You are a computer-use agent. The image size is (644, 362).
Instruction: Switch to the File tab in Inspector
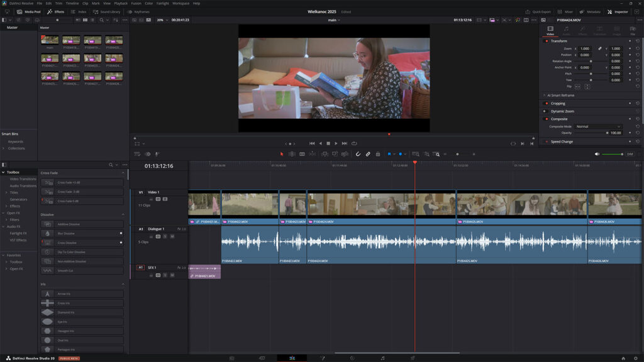click(633, 30)
